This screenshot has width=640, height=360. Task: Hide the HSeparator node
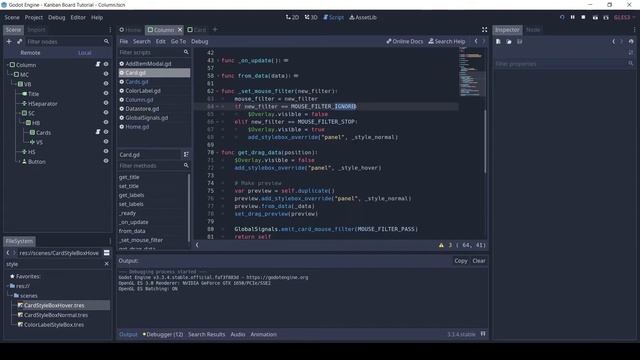(106, 103)
